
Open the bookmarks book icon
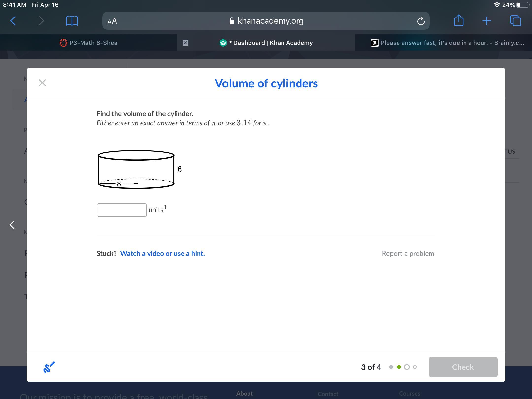(72, 21)
